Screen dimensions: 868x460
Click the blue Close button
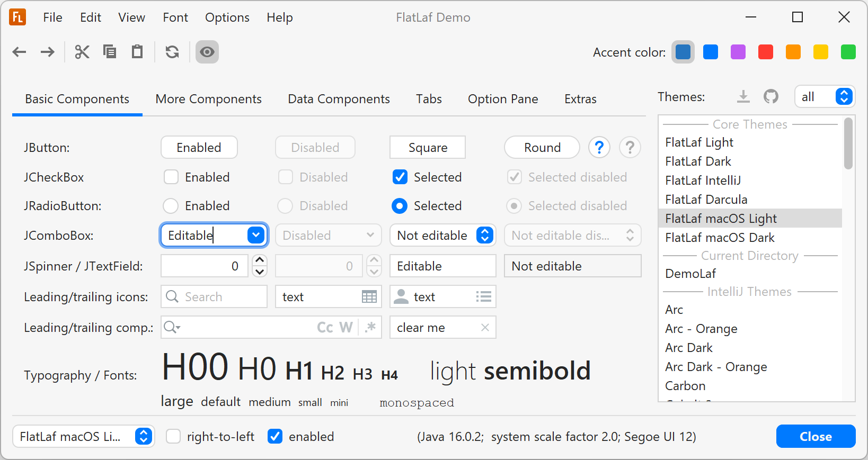[x=816, y=437]
